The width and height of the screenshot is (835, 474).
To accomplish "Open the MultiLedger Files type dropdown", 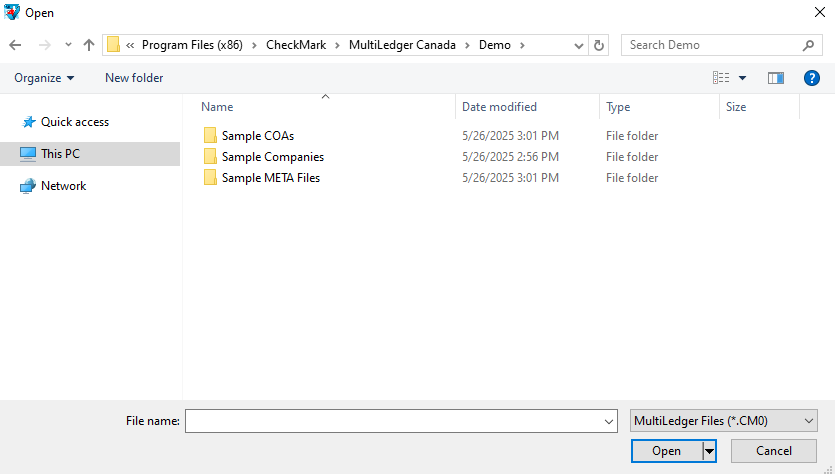I will 724,421.
